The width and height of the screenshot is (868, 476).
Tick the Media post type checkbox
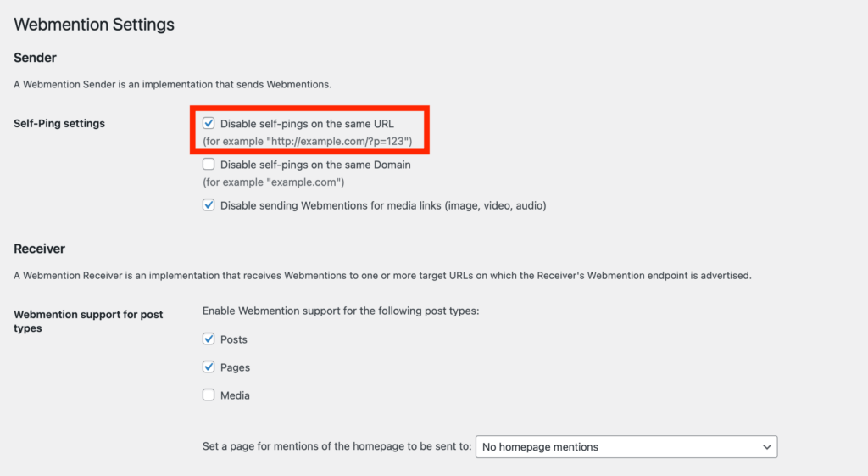click(x=209, y=395)
